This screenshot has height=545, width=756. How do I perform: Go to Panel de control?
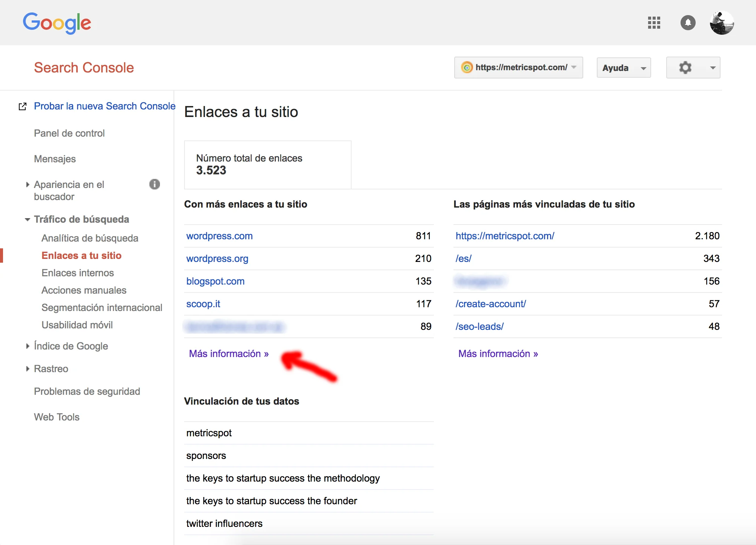(69, 133)
